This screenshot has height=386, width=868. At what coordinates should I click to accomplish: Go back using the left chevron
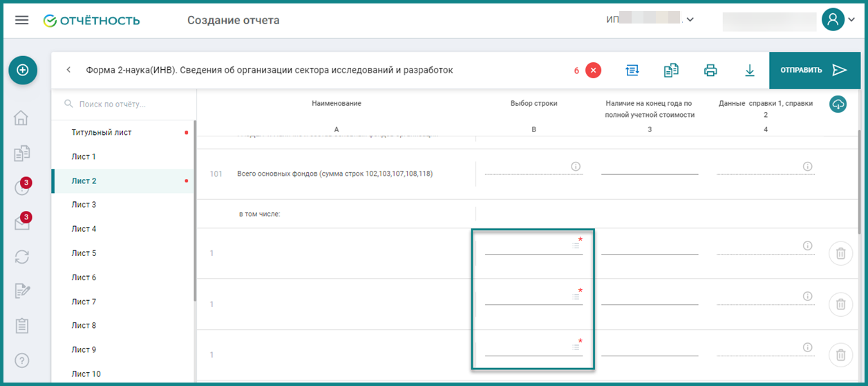tap(68, 70)
